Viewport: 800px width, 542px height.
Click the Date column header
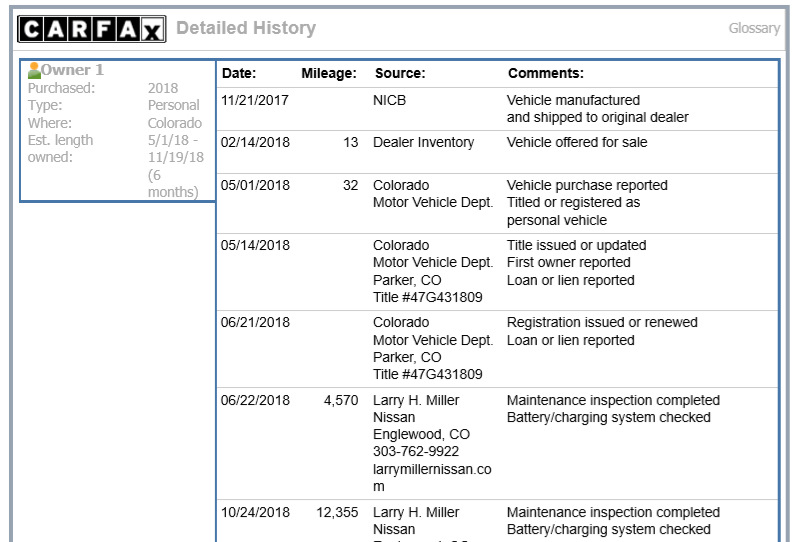point(239,73)
